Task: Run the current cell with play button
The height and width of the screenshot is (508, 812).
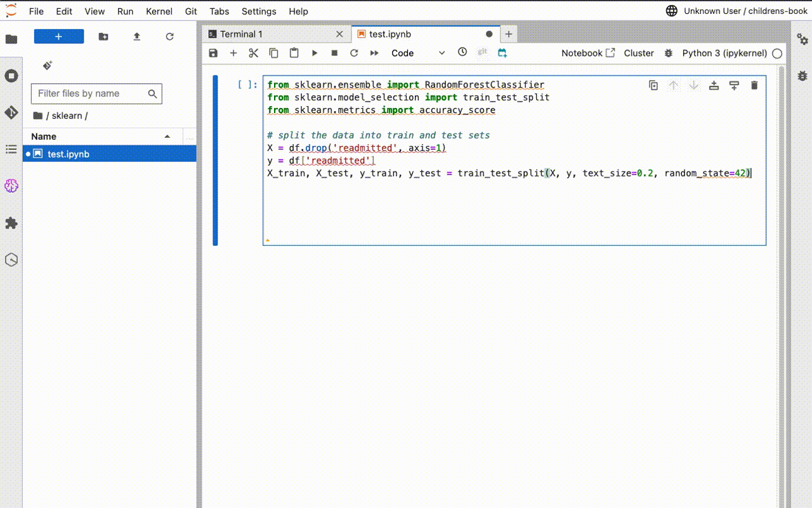Action: click(315, 53)
